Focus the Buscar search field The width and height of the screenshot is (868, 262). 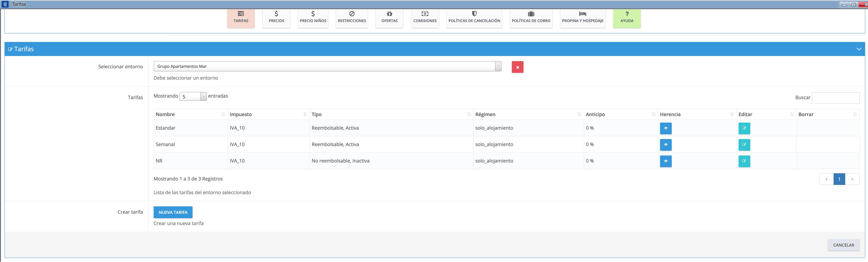coord(835,98)
